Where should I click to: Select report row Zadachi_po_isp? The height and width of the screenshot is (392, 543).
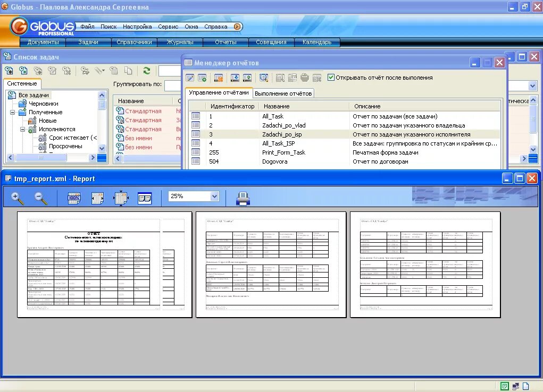(345, 134)
